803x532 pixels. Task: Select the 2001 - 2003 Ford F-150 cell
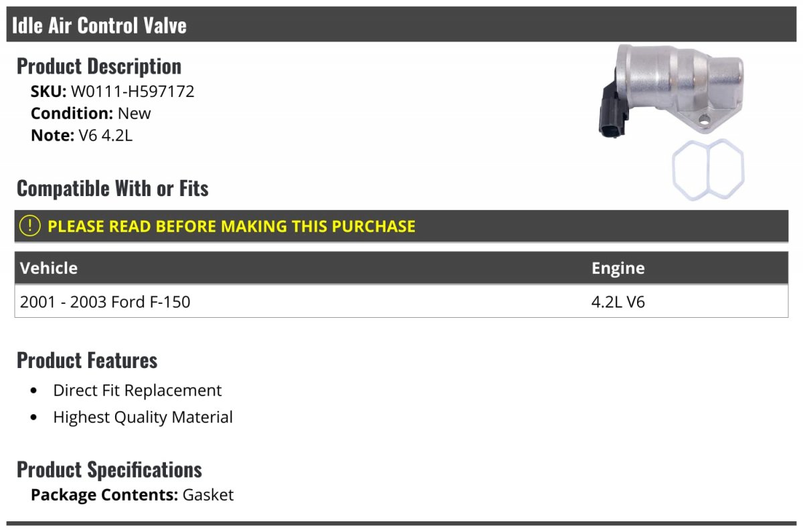click(105, 302)
